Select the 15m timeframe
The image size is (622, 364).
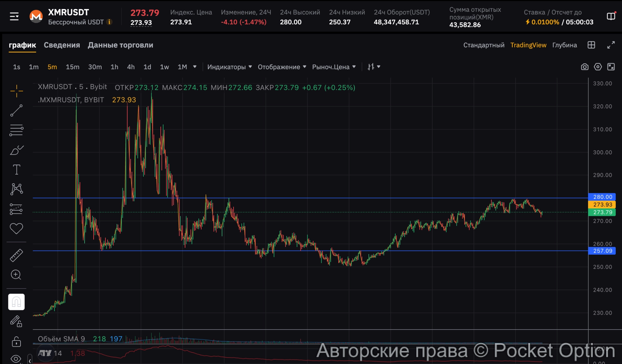click(72, 67)
